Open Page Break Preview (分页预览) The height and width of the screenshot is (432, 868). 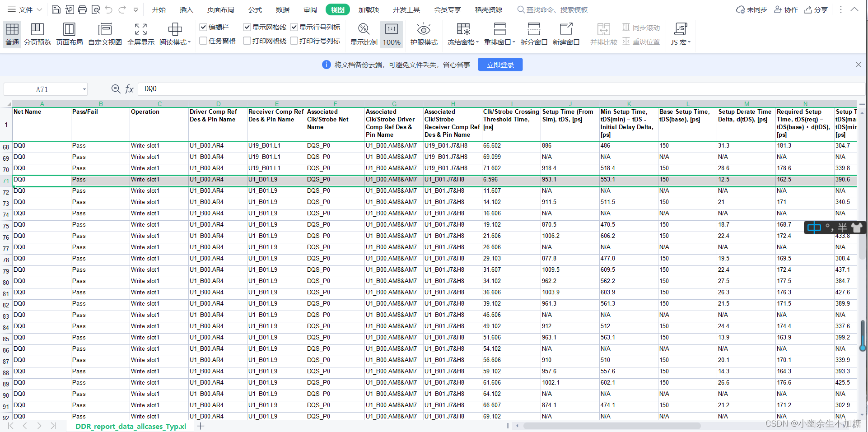coord(37,34)
